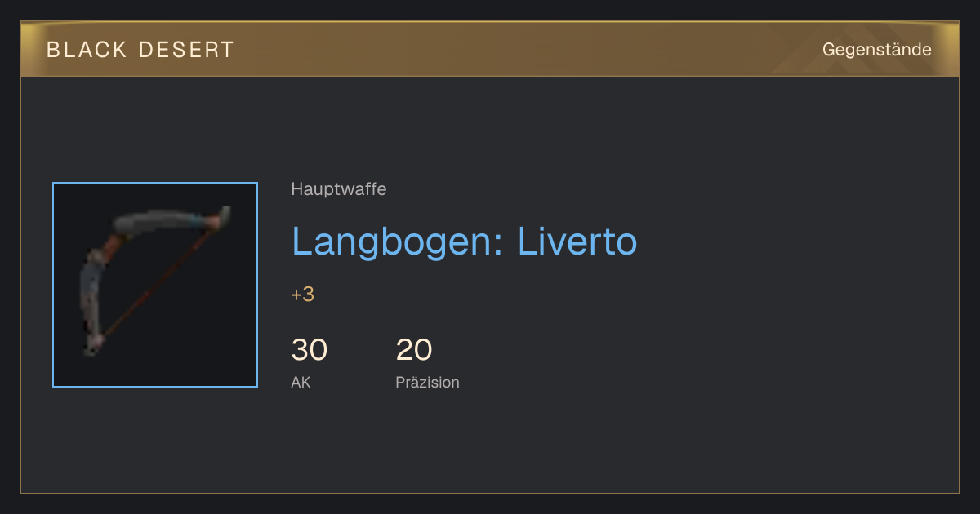This screenshot has width=980, height=514.
Task: Click the Liverto longbow item icon
Action: (155, 285)
